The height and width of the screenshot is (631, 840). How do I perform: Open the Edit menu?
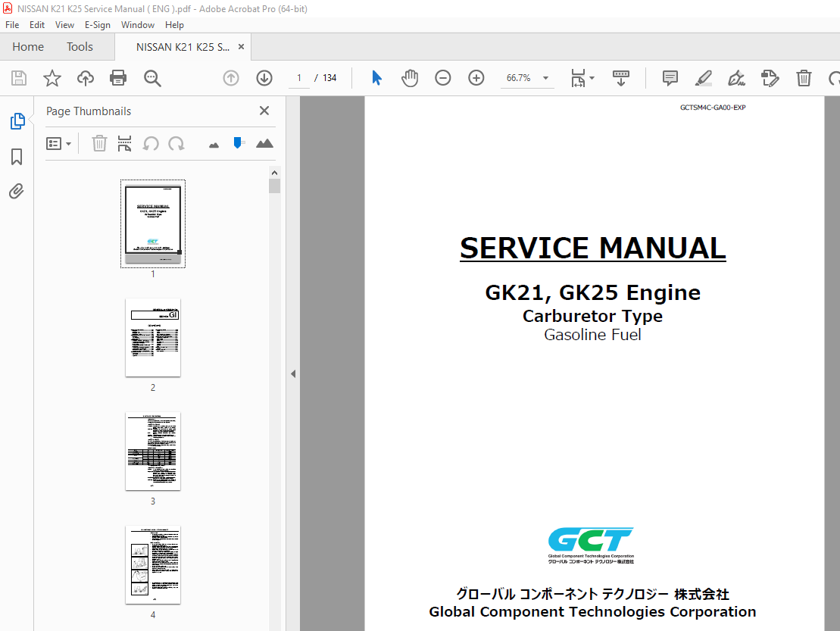[x=37, y=25]
